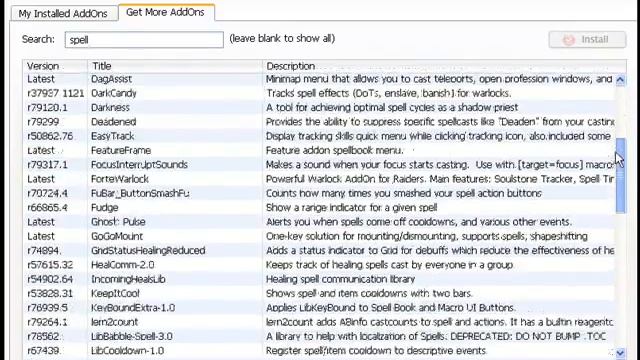Image resolution: width=640 pixels, height=360 pixels.
Task: Select the lern2count addon row
Action: (319, 322)
